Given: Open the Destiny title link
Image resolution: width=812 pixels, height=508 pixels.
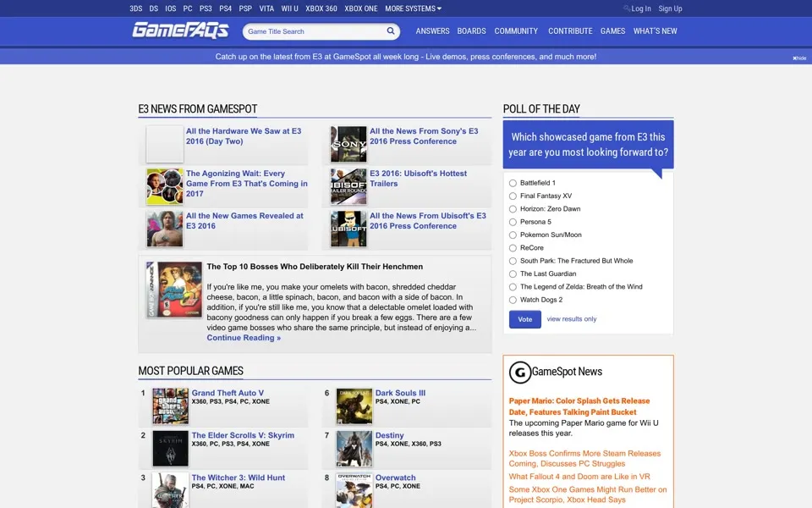Looking at the screenshot, I should tap(389, 435).
